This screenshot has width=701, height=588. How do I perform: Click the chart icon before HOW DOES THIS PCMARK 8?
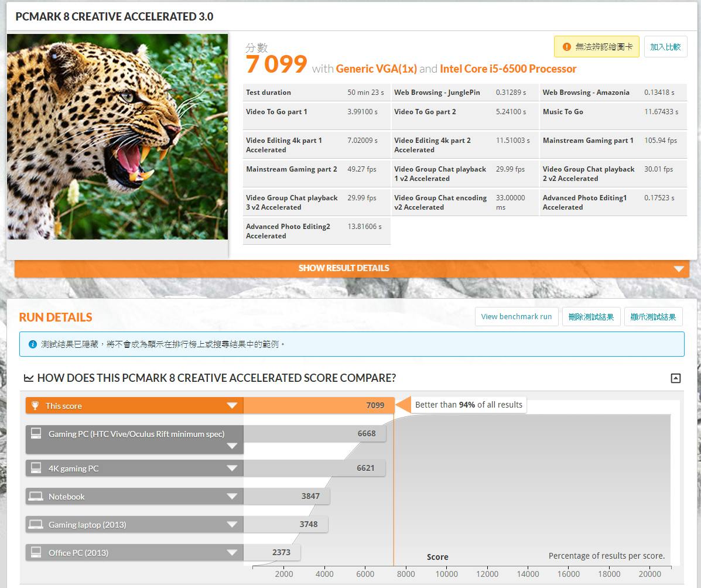click(x=29, y=378)
